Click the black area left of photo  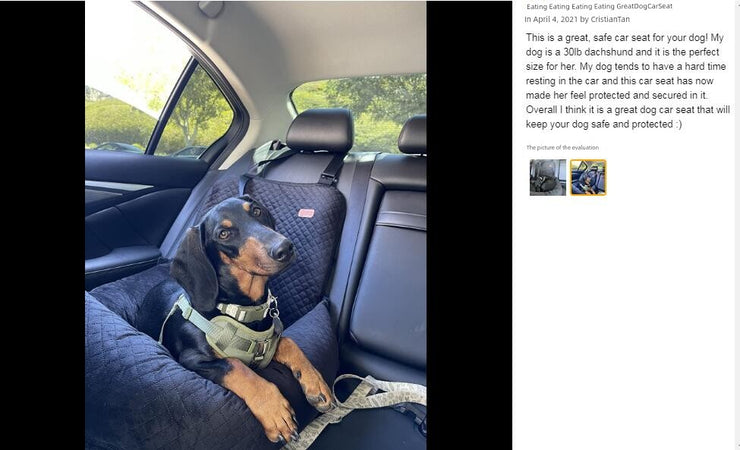pos(42,225)
